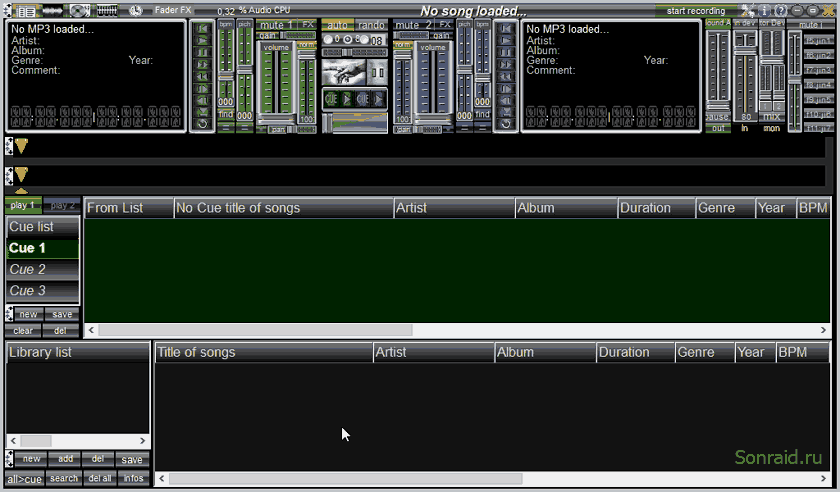Image resolution: width=840 pixels, height=492 pixels.
Task: Enable rando playback mode
Action: (x=371, y=25)
